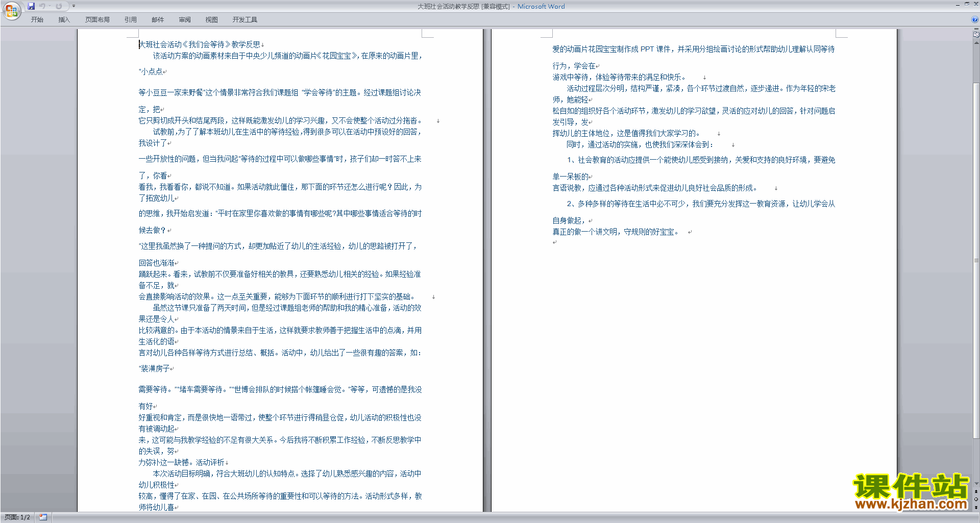Image resolution: width=980 pixels, height=523 pixels.
Task: Save the document via Quick Access toolbar
Action: point(31,6)
